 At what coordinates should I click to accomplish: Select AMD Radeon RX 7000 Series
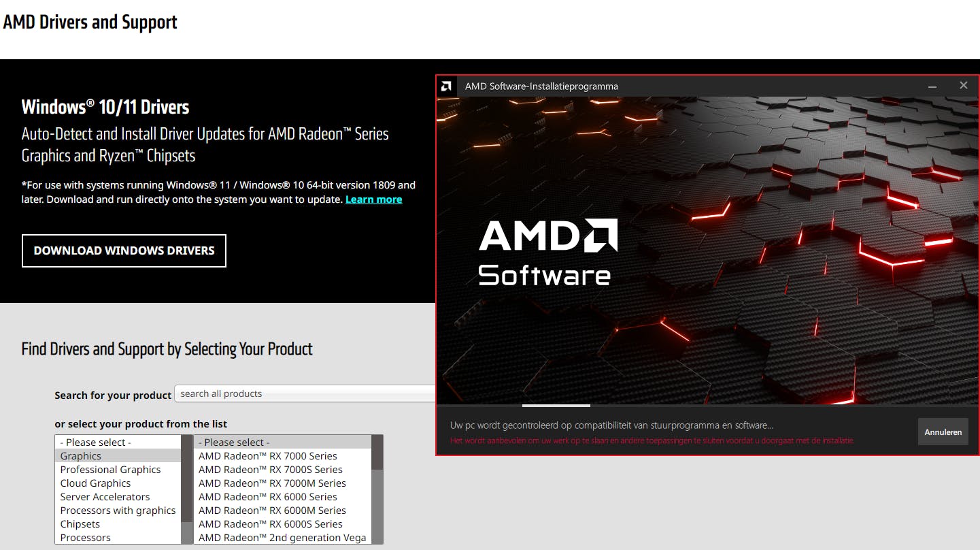(x=282, y=456)
